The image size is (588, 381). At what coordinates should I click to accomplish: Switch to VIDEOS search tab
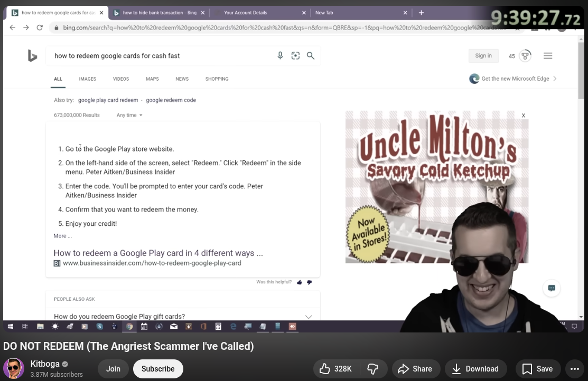[121, 79]
